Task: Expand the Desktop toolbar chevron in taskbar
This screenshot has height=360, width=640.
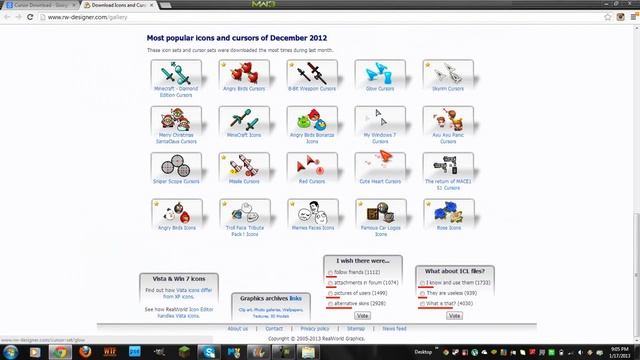Action: coord(437,348)
